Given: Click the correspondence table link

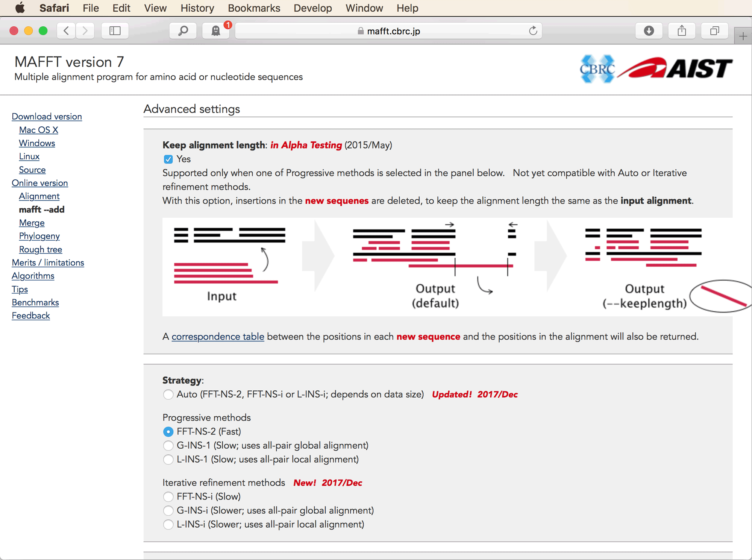Looking at the screenshot, I should [217, 337].
